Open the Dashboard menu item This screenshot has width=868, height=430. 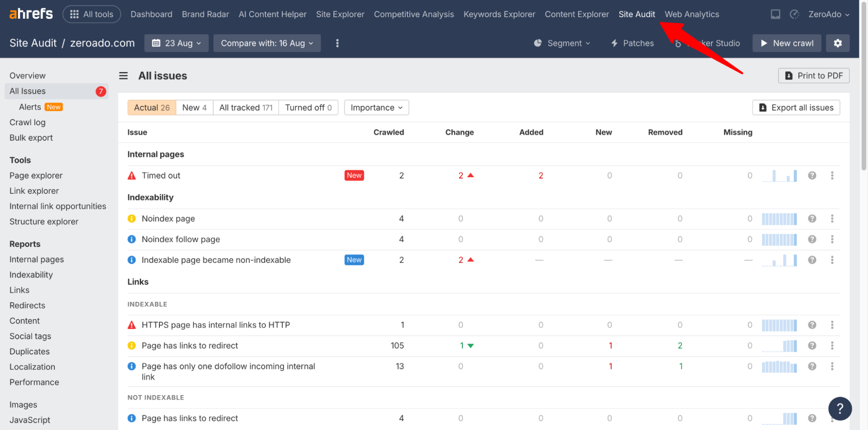click(x=151, y=14)
